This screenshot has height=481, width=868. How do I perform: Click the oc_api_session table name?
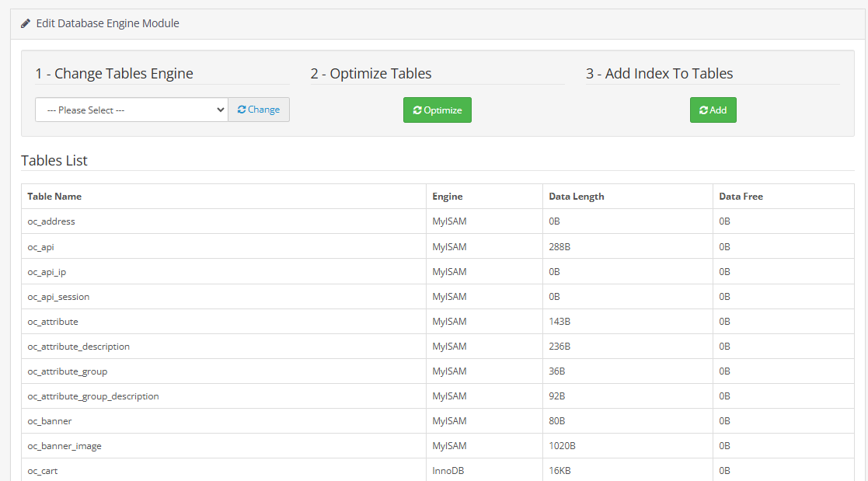[x=58, y=296]
